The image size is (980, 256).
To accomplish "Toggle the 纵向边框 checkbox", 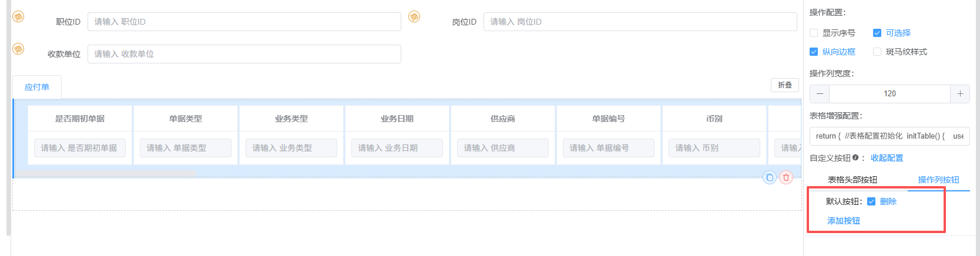I will (814, 52).
